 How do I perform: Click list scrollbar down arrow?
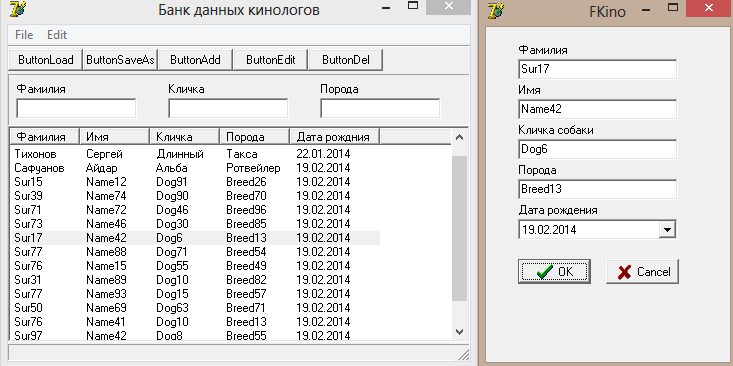459,331
